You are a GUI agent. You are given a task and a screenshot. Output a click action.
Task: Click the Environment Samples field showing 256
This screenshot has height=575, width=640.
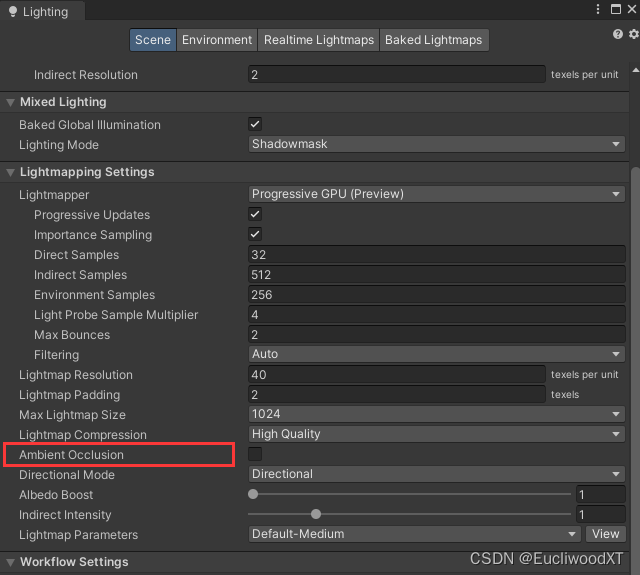click(x=437, y=294)
